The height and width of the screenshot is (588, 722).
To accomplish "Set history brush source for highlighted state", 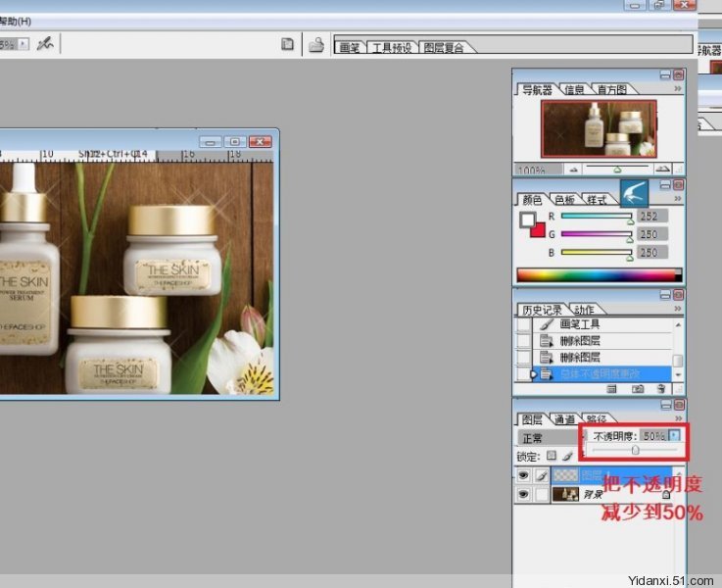I will (x=523, y=374).
